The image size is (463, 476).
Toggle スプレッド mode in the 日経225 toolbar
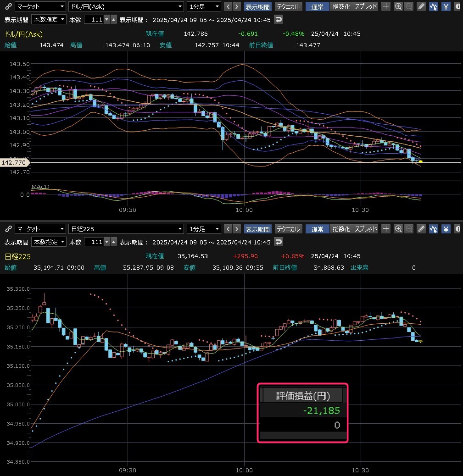click(366, 228)
